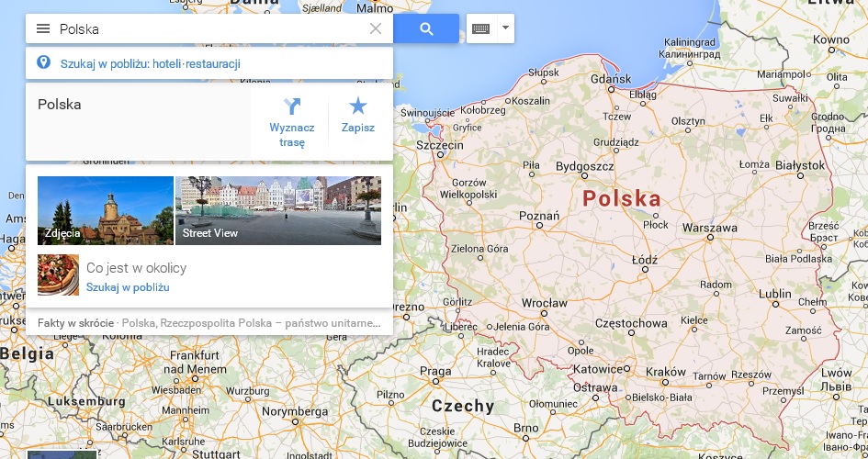Open the Zdjęcia photos thumbnail

click(x=106, y=210)
